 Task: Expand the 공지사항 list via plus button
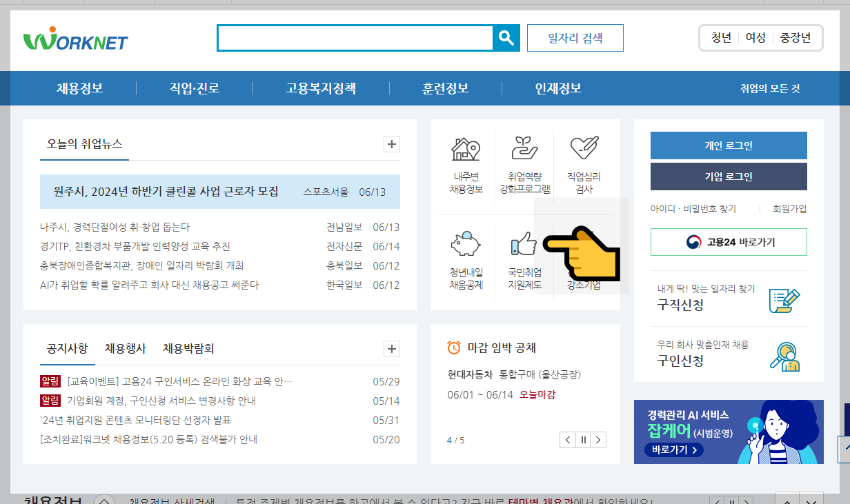tap(391, 349)
